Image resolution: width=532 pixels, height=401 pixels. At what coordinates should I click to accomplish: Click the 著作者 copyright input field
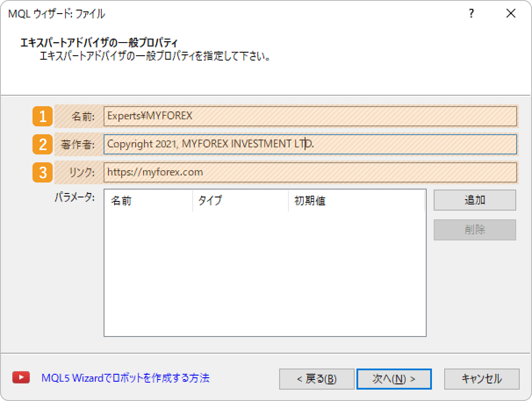(310, 144)
